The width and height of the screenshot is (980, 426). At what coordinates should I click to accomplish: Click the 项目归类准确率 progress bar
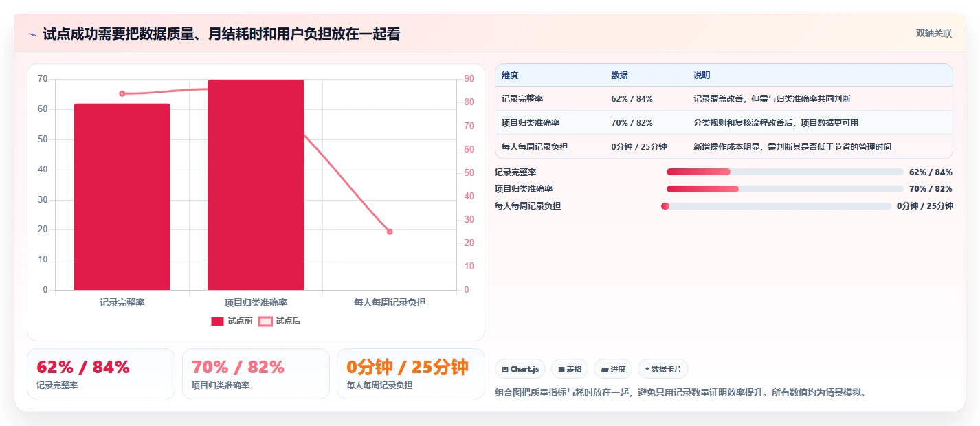[x=785, y=189]
